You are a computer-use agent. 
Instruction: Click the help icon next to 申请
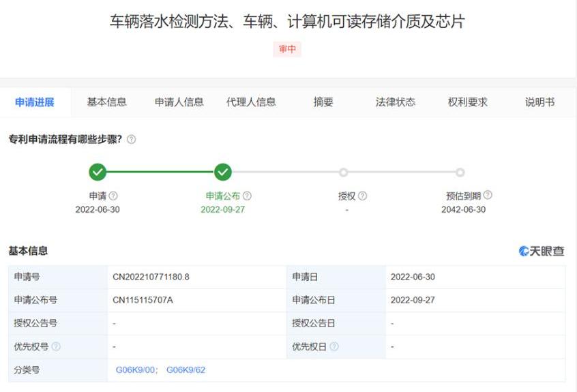(x=113, y=196)
